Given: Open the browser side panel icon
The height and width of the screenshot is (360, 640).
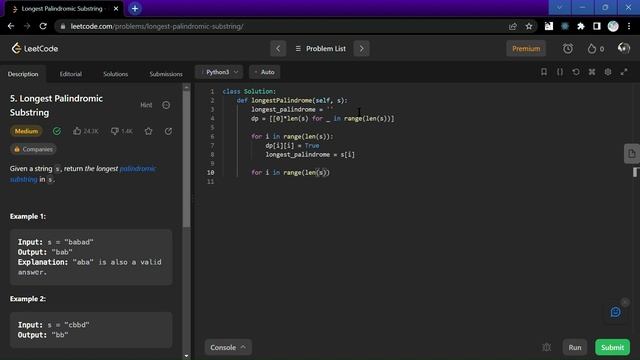Looking at the screenshot, I should click(x=597, y=26).
